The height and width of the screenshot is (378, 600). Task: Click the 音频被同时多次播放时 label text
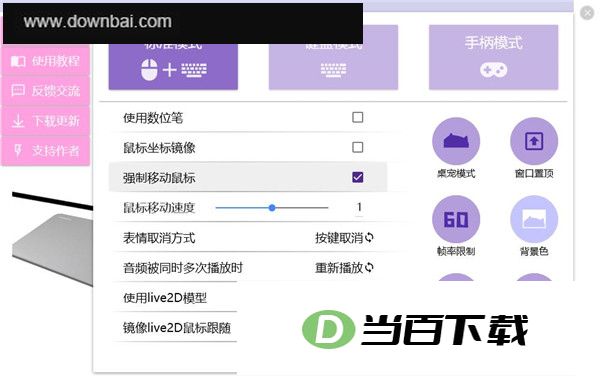point(183,268)
